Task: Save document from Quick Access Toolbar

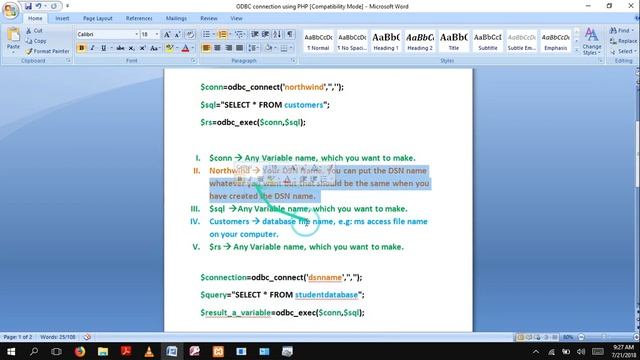Action: [28, 6]
